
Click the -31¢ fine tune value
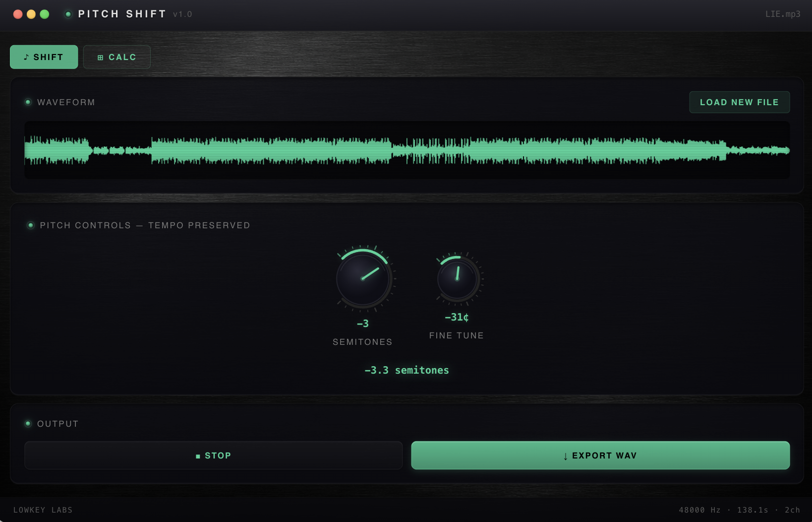tap(457, 317)
